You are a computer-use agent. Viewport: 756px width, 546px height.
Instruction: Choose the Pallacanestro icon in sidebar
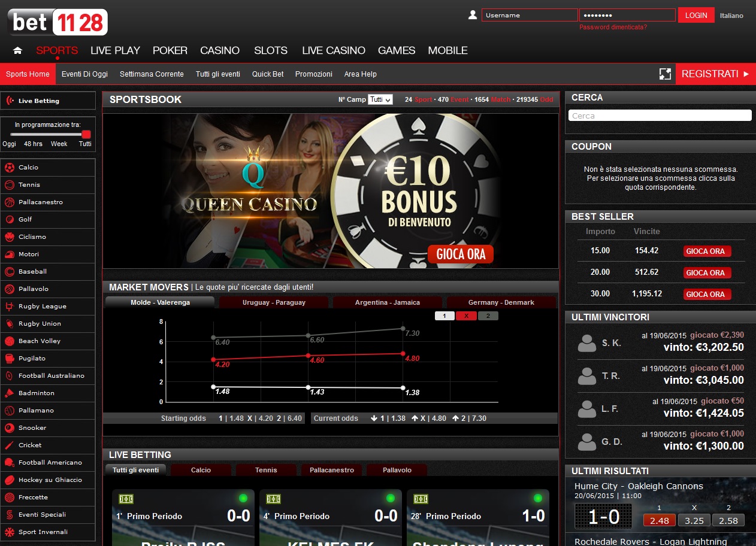tap(10, 202)
